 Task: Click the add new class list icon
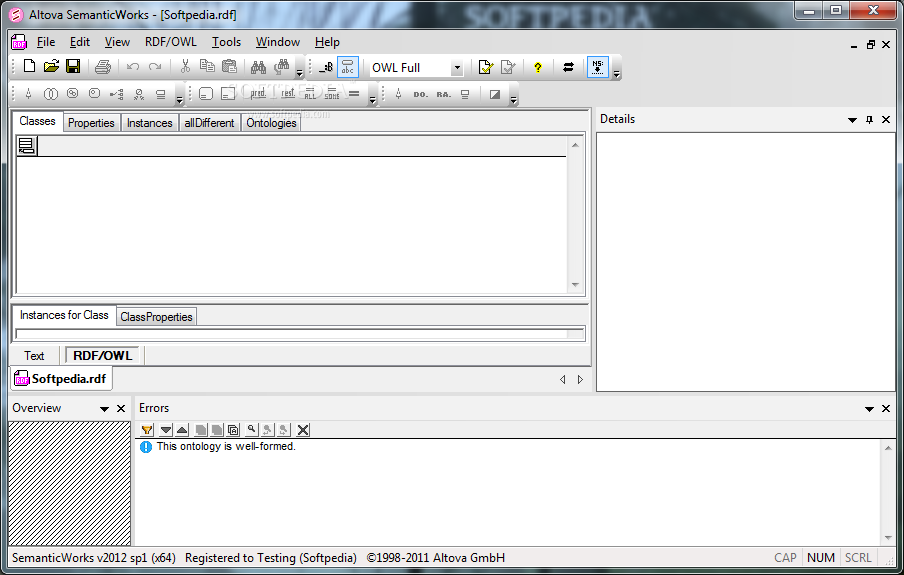coord(27,145)
